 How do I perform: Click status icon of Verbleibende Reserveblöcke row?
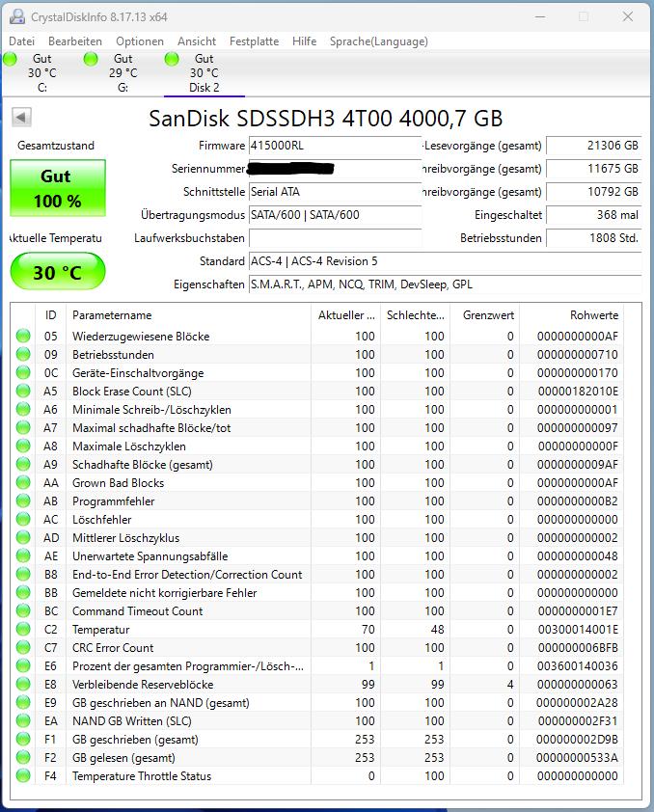coord(23,684)
